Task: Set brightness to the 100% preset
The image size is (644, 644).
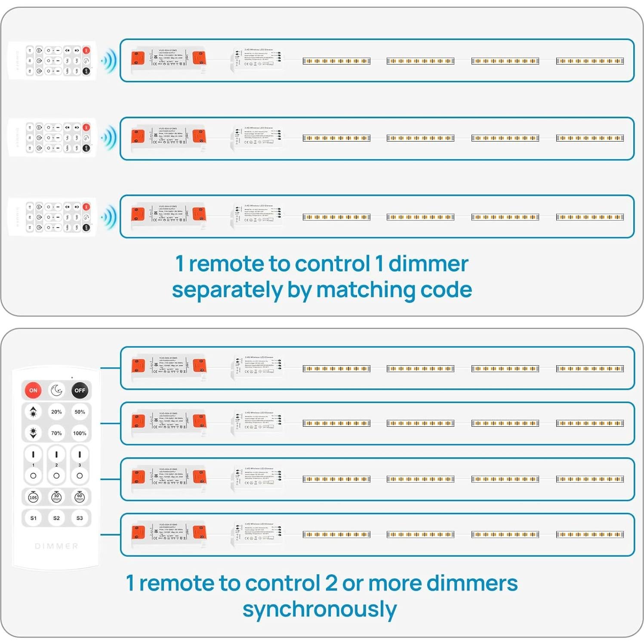Action: tap(80, 433)
